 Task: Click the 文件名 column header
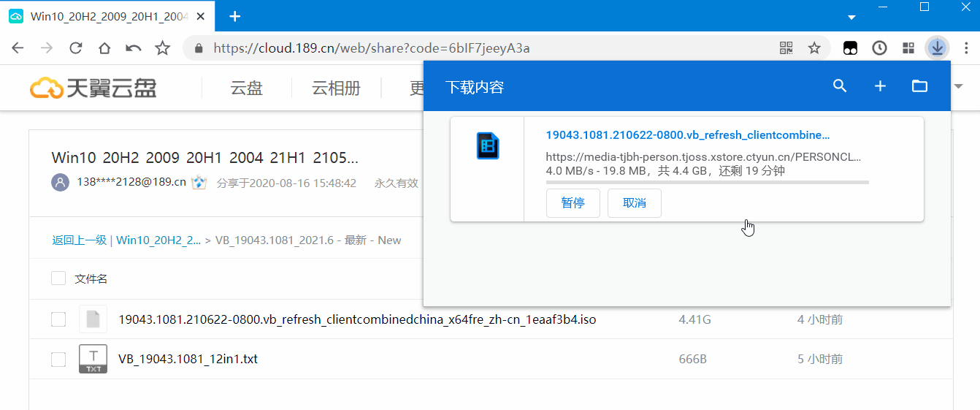point(91,278)
